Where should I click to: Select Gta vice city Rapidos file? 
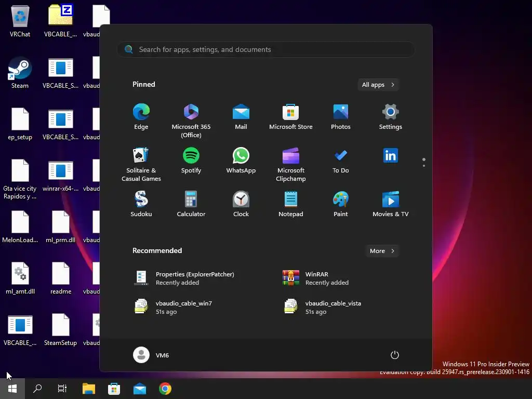point(20,179)
